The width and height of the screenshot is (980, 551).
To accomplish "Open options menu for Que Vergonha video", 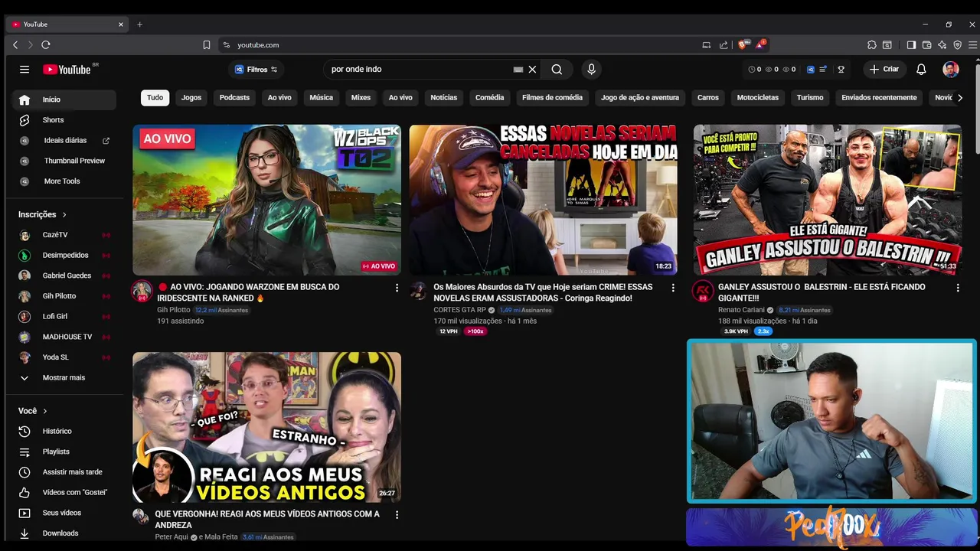I will (x=397, y=515).
